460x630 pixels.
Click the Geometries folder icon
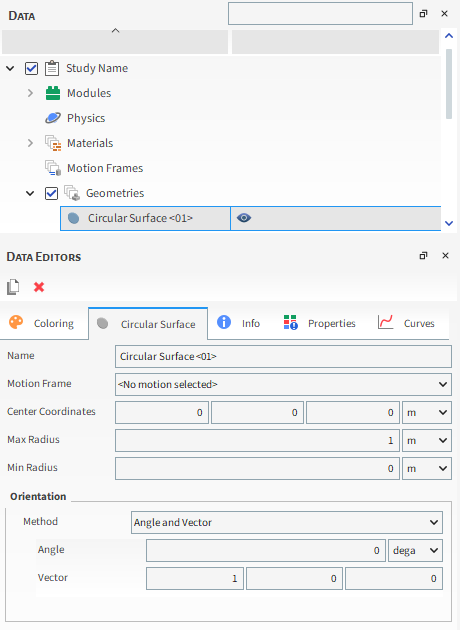72,193
